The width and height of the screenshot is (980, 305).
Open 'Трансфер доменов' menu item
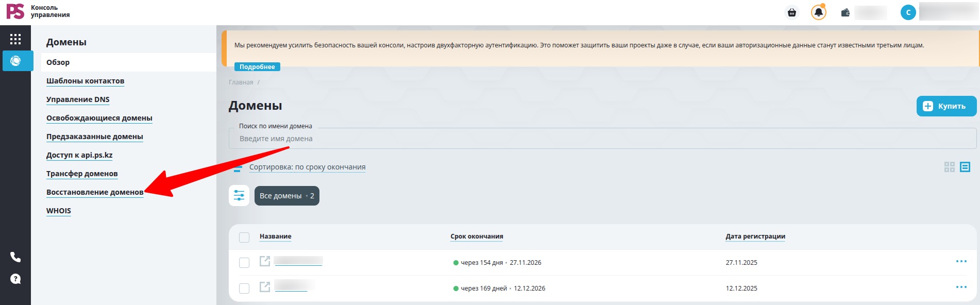(x=82, y=174)
